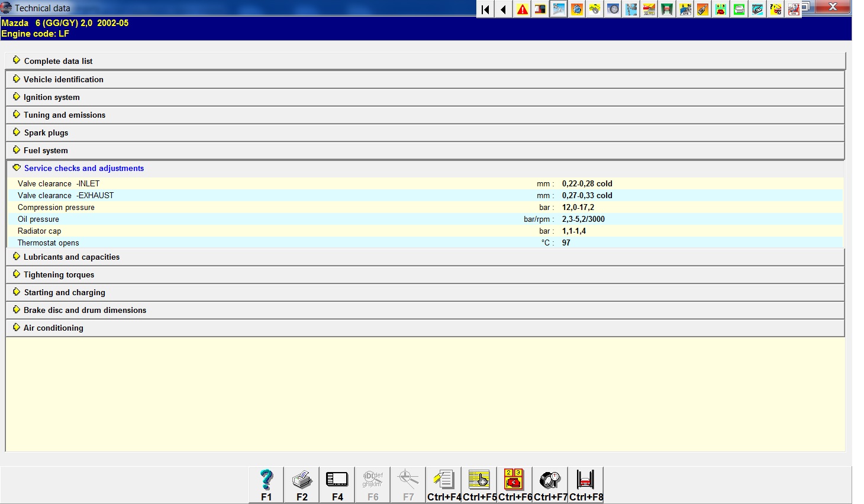Open help with the F1 question mark

click(266, 484)
